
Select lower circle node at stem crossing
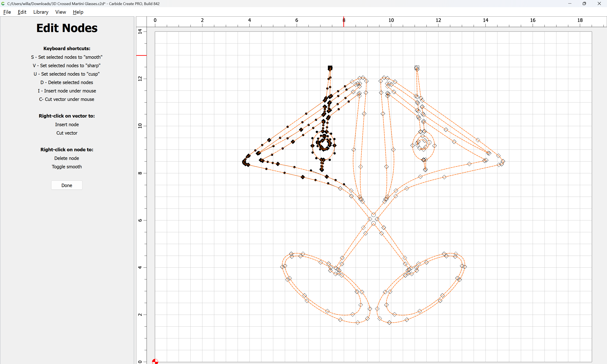tap(373, 223)
